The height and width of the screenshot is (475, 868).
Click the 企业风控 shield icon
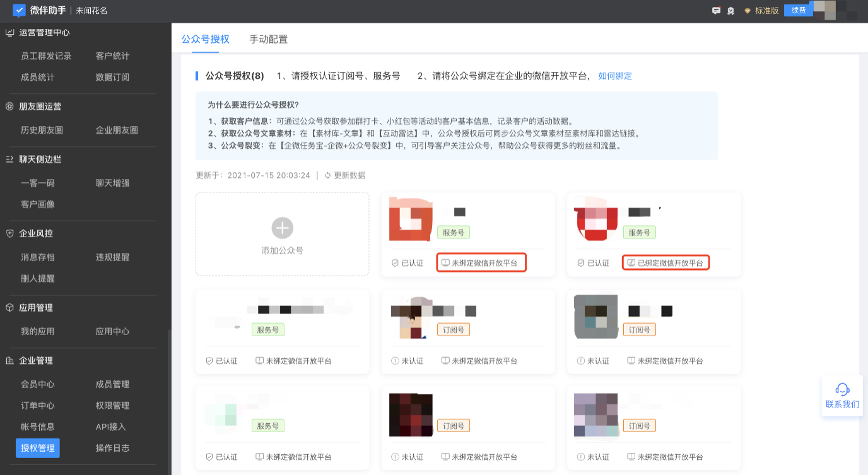tap(9, 233)
